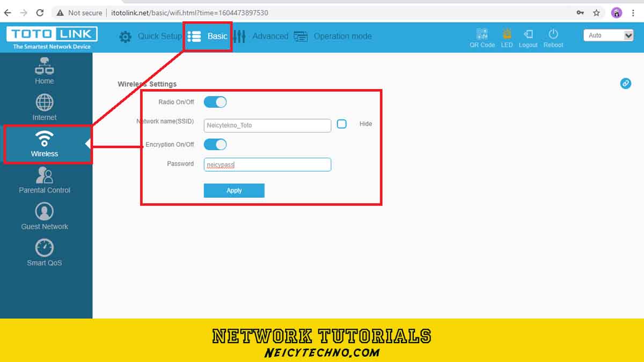
Task: Click the browser address bar URL
Action: tap(189, 12)
